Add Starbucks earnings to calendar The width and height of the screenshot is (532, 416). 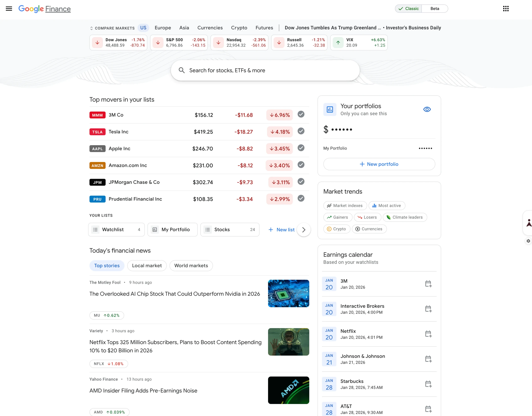429,384
